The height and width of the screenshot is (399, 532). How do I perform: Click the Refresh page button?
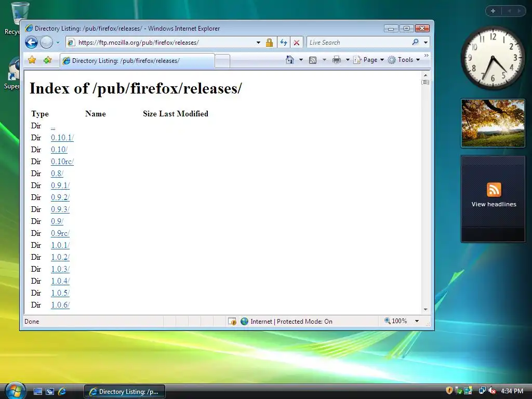tap(284, 43)
